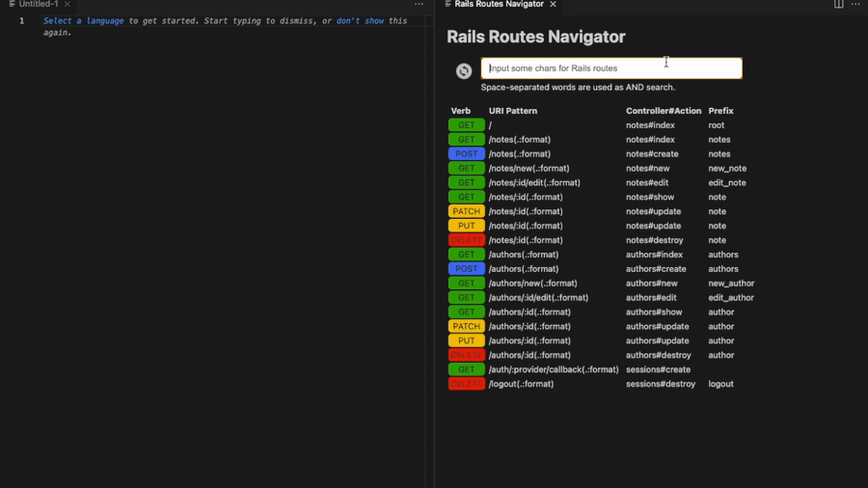
Task: Click URI '/notes/new(.:format)'
Action: point(529,168)
